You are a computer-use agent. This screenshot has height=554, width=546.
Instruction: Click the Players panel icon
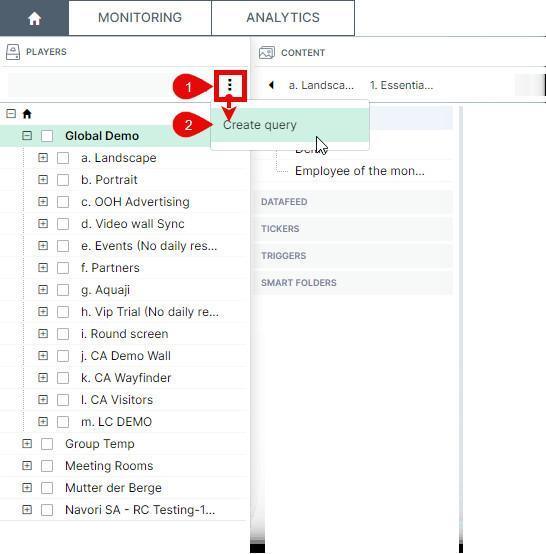tap(13, 52)
